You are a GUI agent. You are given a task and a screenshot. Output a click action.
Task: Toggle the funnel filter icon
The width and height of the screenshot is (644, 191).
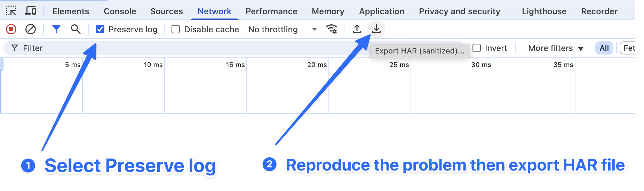click(56, 30)
